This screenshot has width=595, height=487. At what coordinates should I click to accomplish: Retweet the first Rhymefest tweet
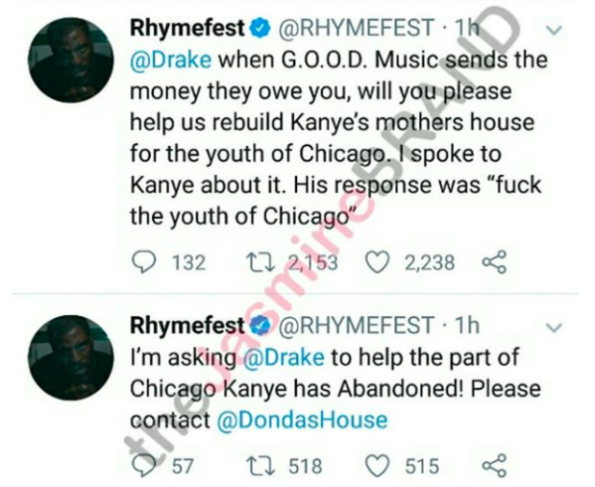coord(260,263)
